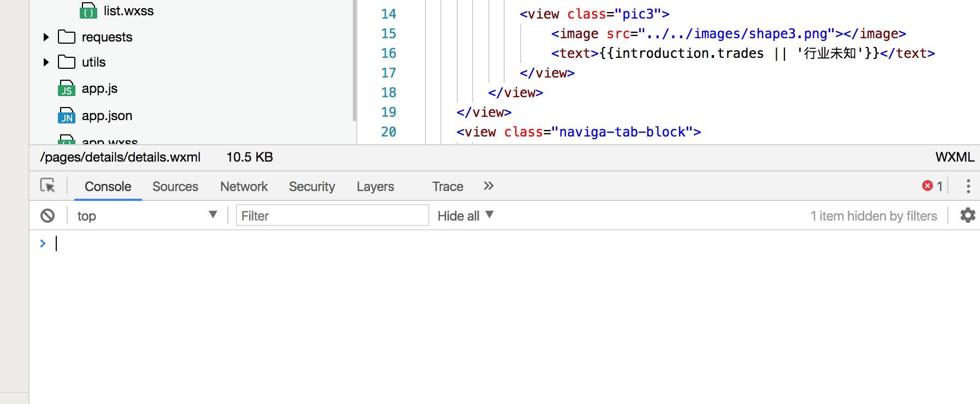Click the shape3.png image source line
The width and height of the screenshot is (980, 404).
(x=729, y=33)
